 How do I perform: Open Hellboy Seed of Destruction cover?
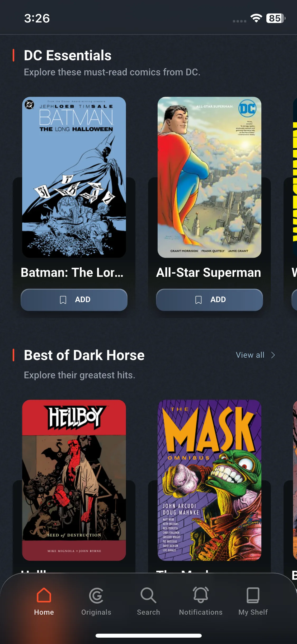[x=74, y=480]
